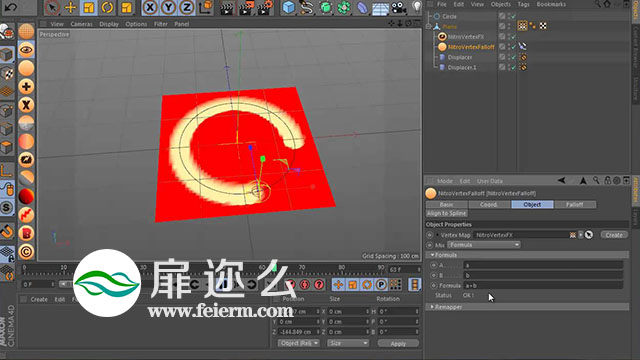Select the Rotate tool icon
This screenshot has height=360, width=640.
107,7
